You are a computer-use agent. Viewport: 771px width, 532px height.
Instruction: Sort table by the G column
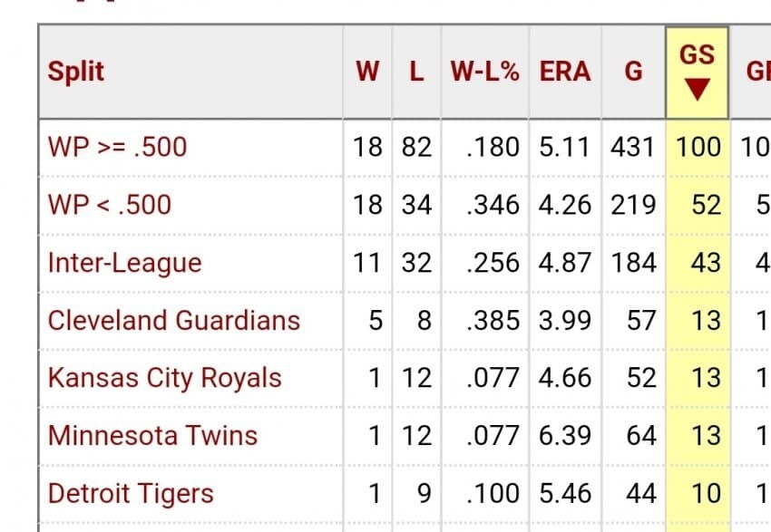pyautogui.click(x=633, y=73)
